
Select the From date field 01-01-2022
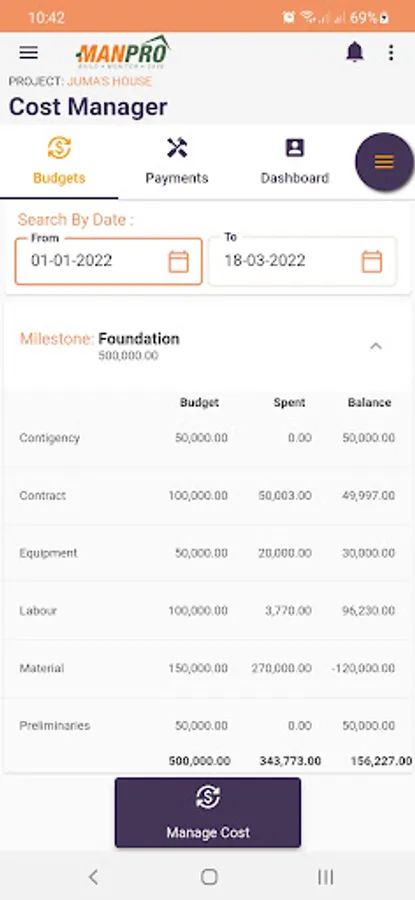[108, 261]
